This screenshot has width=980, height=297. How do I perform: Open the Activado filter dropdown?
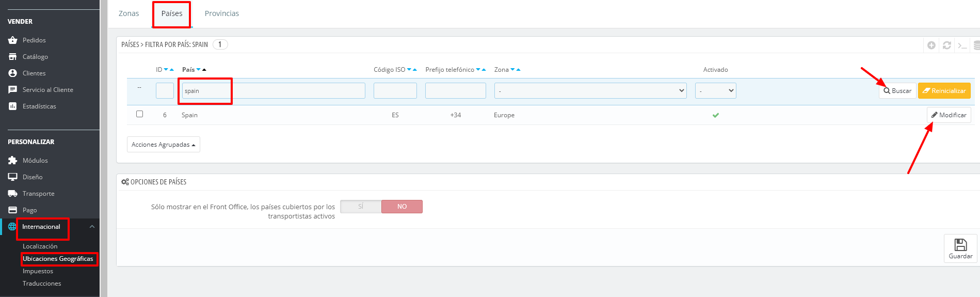click(716, 91)
